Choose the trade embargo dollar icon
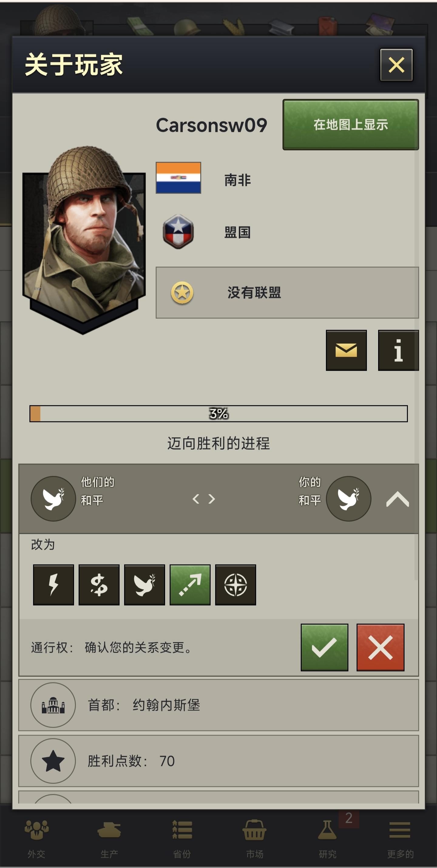The width and height of the screenshot is (437, 868). click(x=99, y=585)
